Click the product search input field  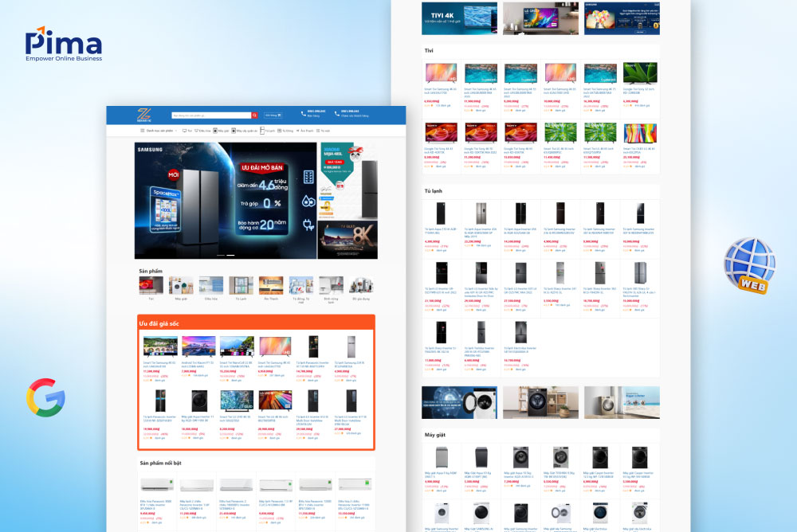point(211,115)
